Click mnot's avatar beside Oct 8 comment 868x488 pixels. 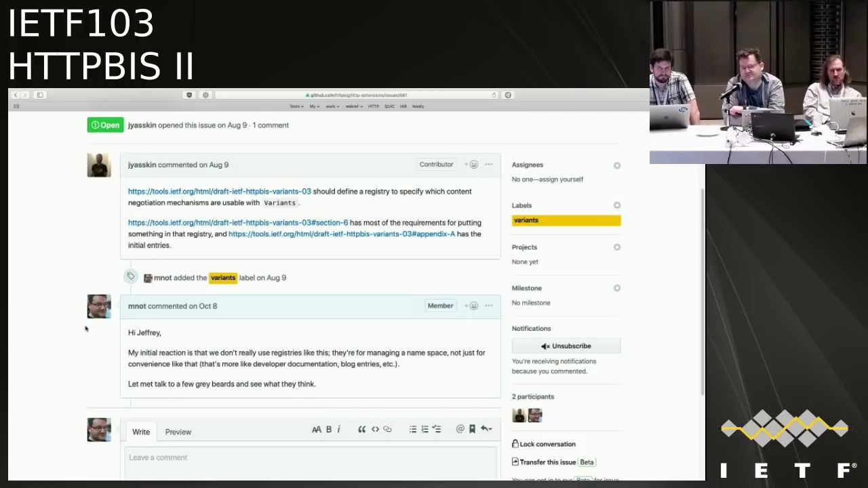pos(99,306)
